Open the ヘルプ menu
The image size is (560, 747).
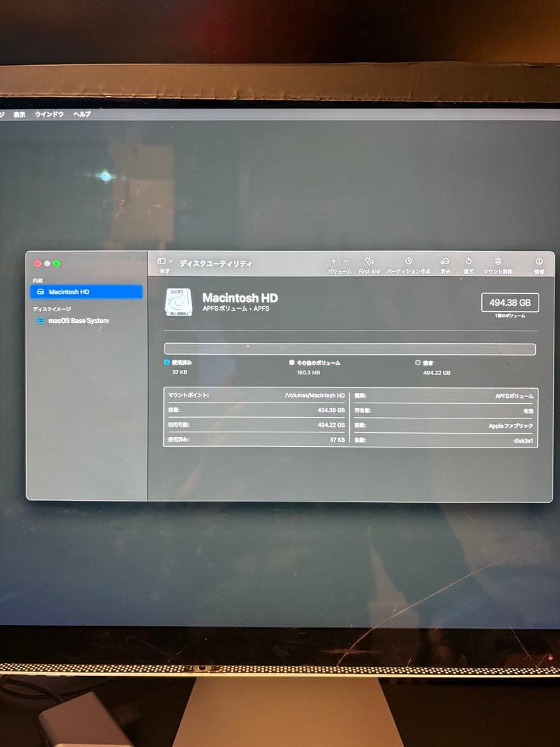(x=83, y=114)
